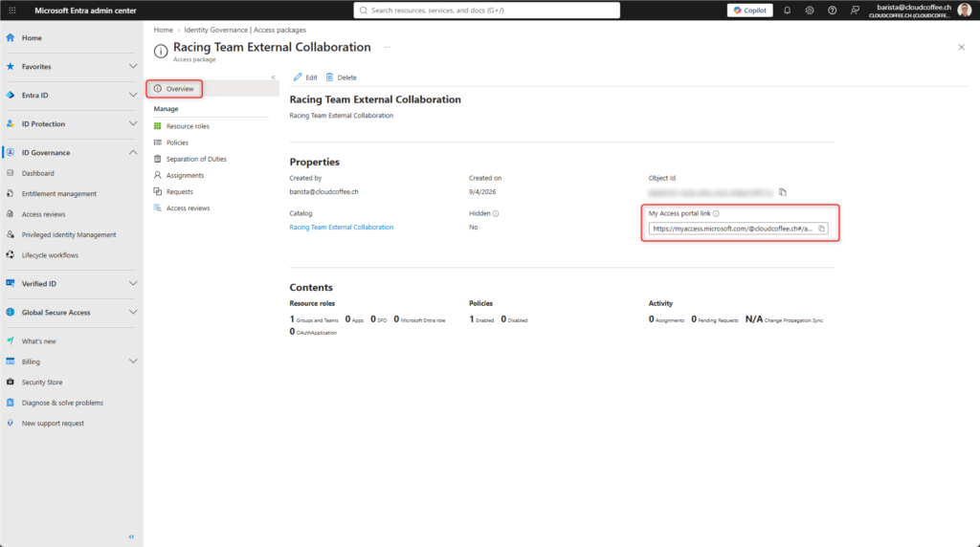Open Access reviews in package menu
The height and width of the screenshot is (547, 980).
(188, 208)
